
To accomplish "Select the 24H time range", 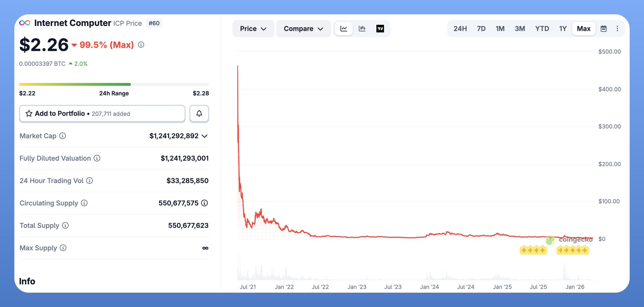I will 460,29.
